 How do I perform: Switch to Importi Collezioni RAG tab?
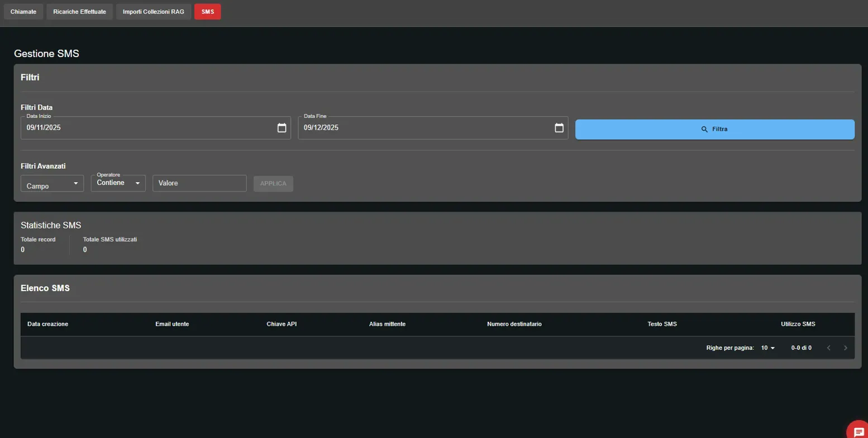click(153, 12)
